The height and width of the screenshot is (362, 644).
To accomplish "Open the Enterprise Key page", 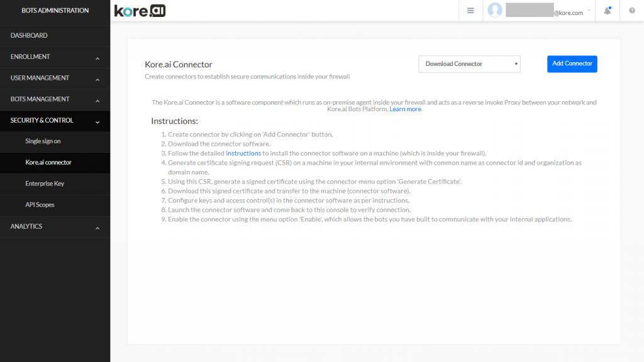I will click(45, 184).
